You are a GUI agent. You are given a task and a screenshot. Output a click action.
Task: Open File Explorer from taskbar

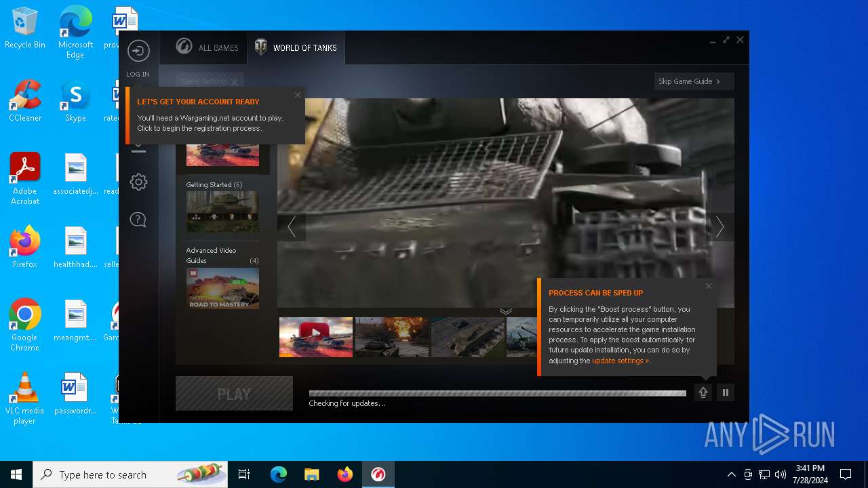pos(312,474)
